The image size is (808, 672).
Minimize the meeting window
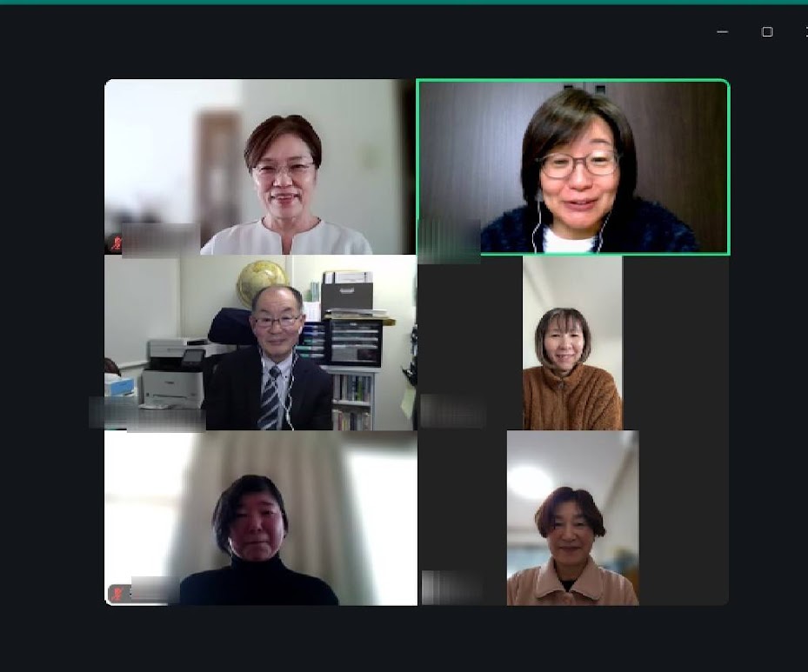tap(723, 32)
